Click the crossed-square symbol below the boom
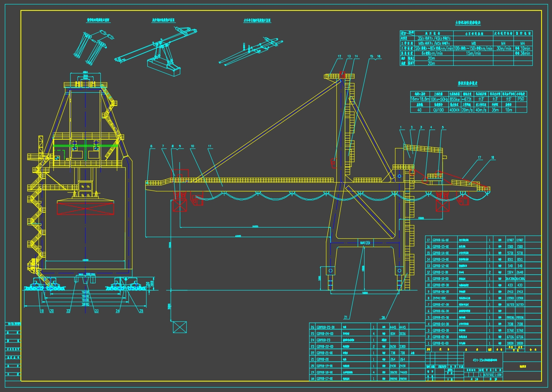552x392 pixels. [x=179, y=327]
